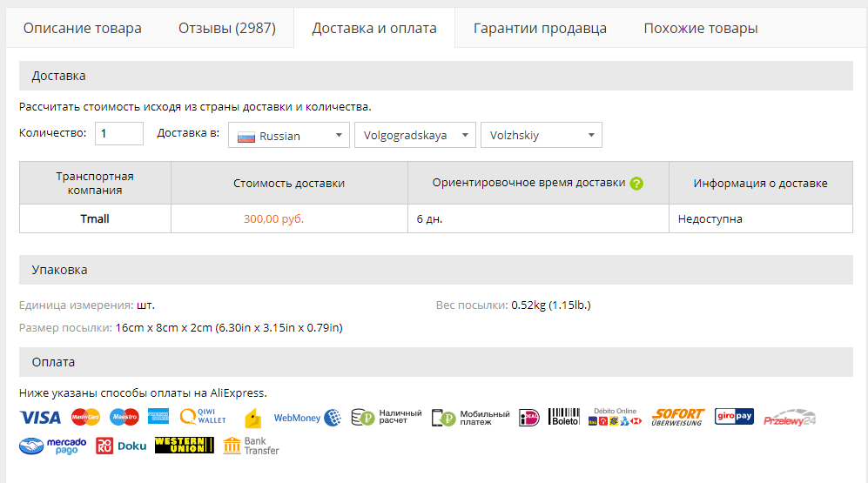Click the Mercado Pago logo
Screen dimensions: 868x483
pos(53,446)
